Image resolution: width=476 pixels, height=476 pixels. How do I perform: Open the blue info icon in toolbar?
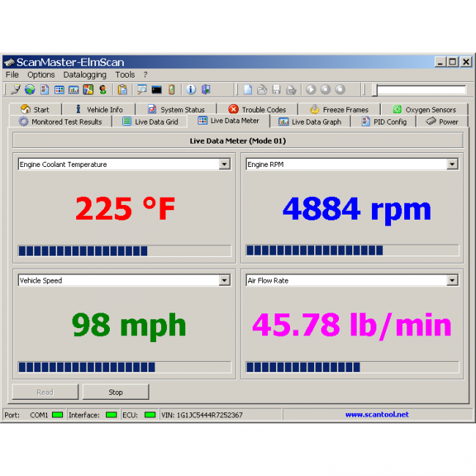191,90
